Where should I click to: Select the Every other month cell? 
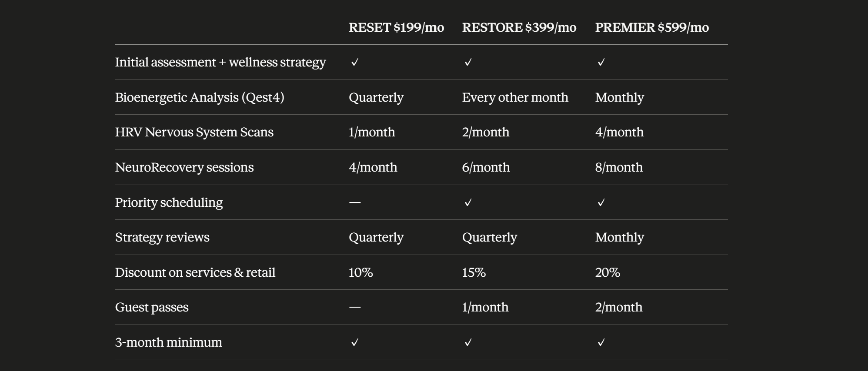coord(515,97)
